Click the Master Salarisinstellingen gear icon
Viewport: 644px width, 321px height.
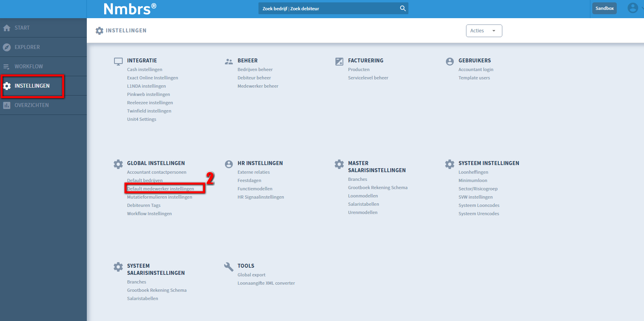(x=339, y=164)
